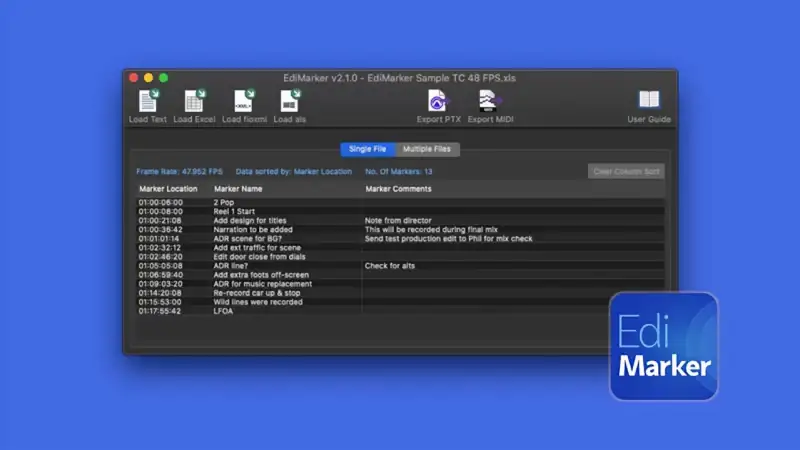Click the Clear Column Sort button

[626, 171]
